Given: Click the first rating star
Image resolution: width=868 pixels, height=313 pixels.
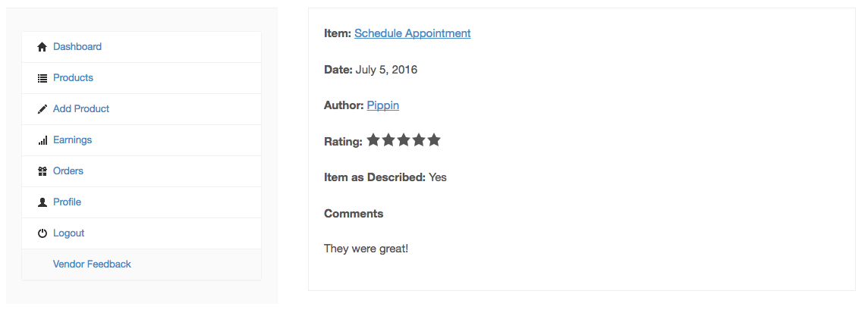Looking at the screenshot, I should coord(373,140).
